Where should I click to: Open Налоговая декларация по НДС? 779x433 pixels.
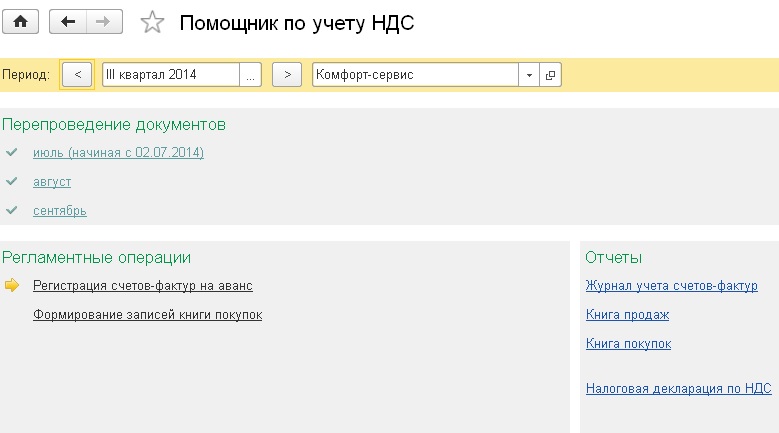(679, 388)
